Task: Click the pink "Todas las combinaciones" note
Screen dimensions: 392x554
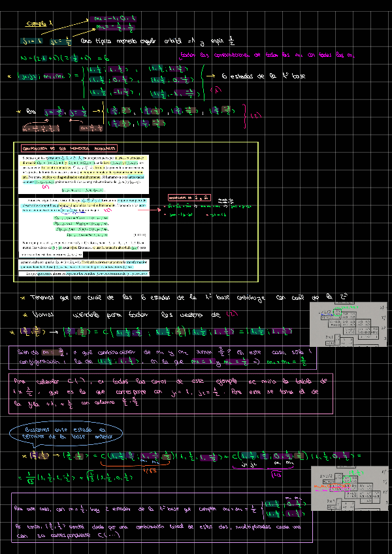Action: coord(267,56)
